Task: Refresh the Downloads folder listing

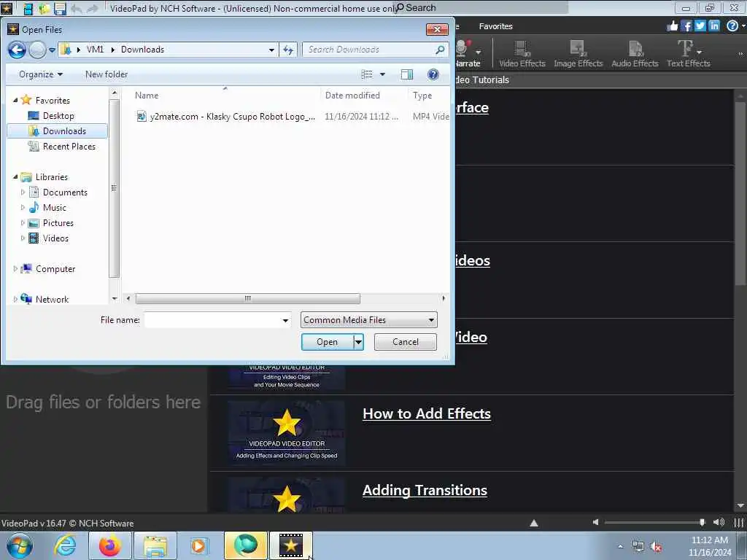Action: pos(288,50)
